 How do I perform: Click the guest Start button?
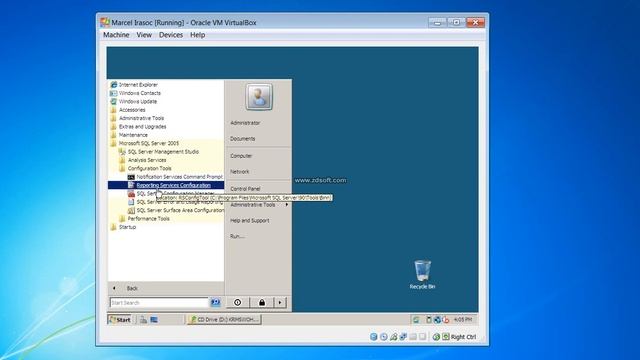tap(120, 320)
